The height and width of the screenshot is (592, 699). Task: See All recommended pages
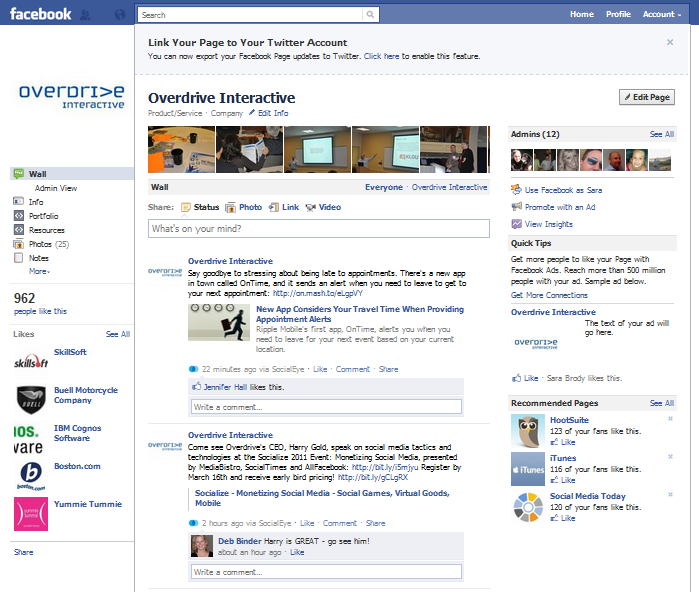(x=662, y=403)
